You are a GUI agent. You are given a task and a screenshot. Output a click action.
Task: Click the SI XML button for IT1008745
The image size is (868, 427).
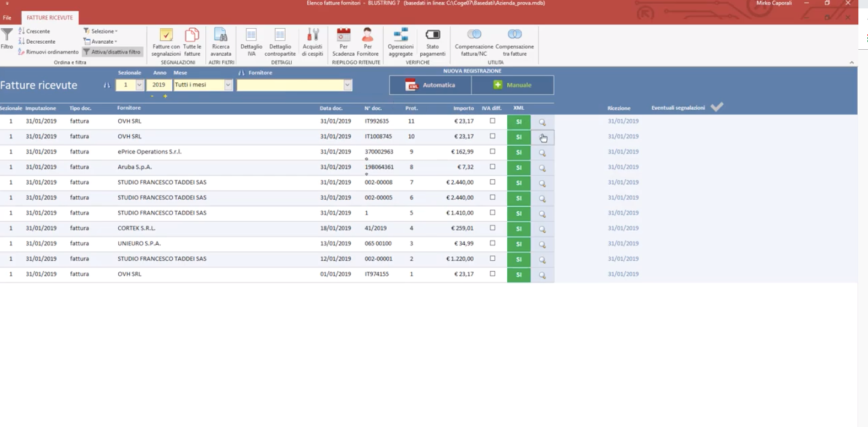pos(519,137)
